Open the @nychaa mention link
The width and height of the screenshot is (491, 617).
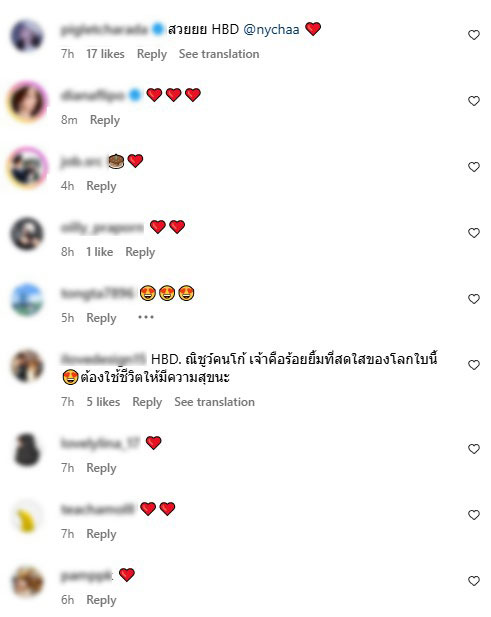pos(271,30)
